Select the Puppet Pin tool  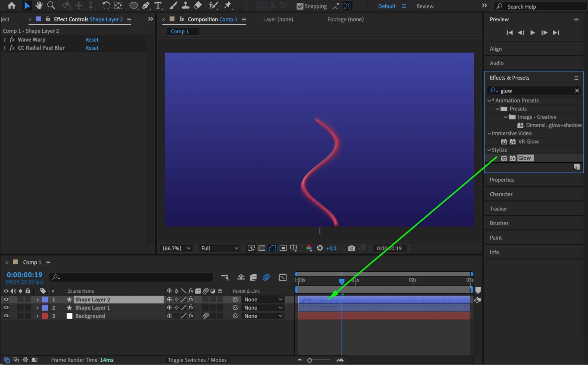coord(228,6)
